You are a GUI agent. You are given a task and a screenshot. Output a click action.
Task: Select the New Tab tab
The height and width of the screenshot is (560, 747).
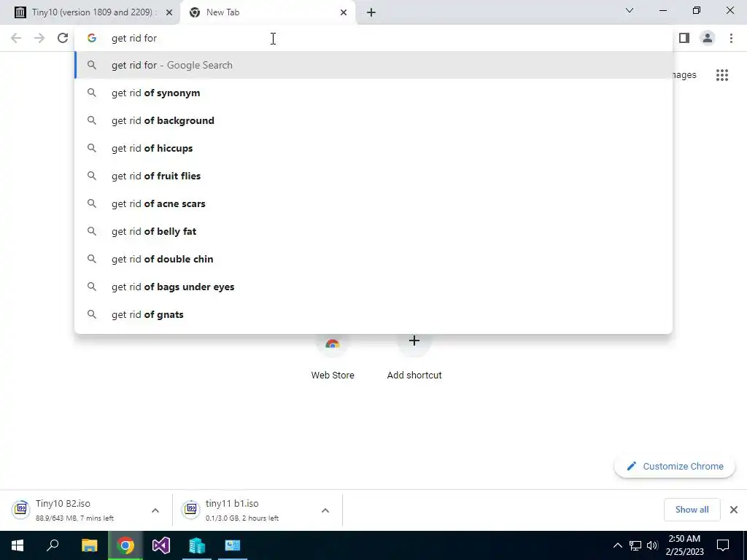point(267,12)
